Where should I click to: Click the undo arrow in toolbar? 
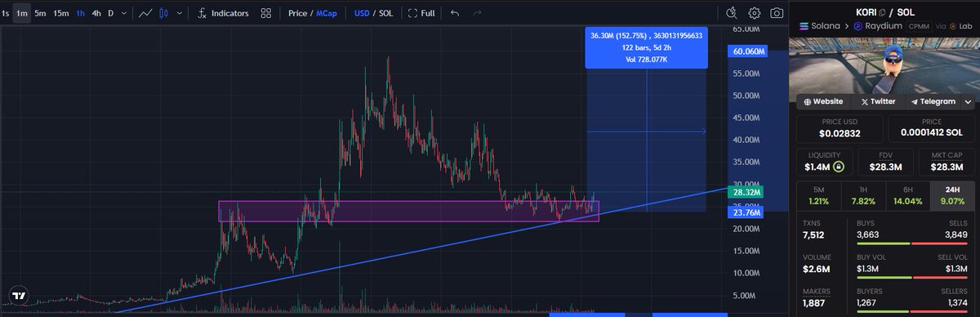[455, 13]
